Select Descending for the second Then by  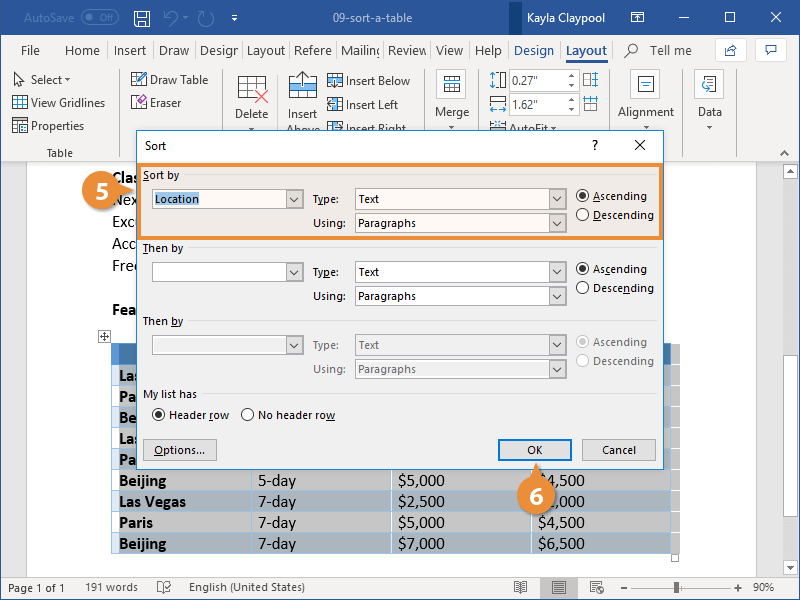pyautogui.click(x=583, y=361)
